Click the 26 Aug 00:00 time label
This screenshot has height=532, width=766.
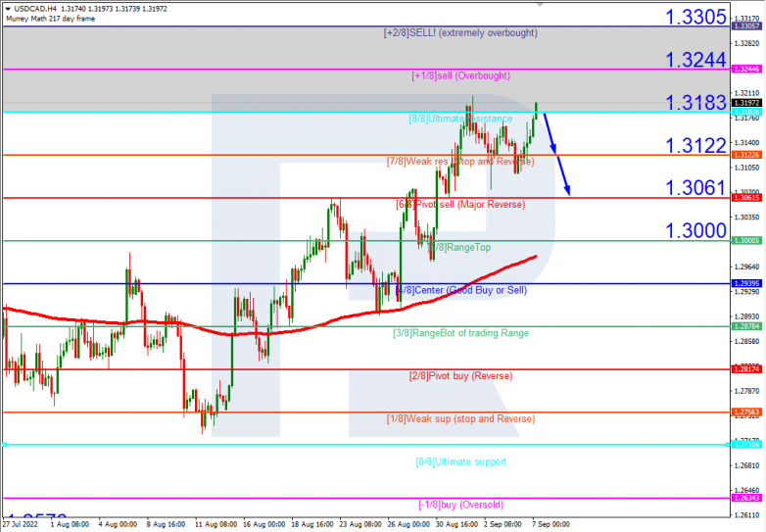[x=408, y=525]
